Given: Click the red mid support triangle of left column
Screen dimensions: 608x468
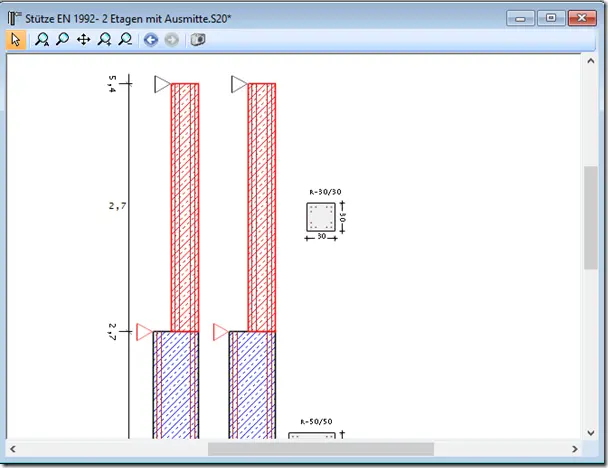Looking at the screenshot, I should click(x=144, y=332).
